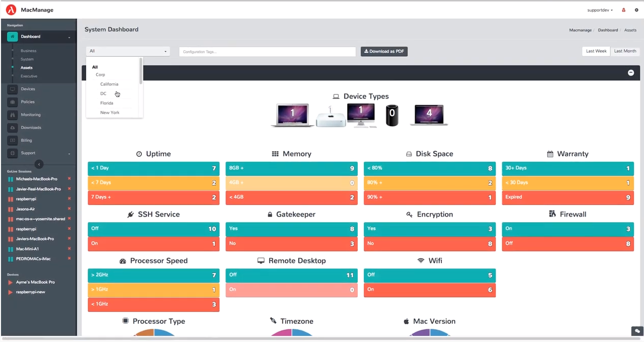Open Policies sidebar icon
644x342 pixels.
12,102
